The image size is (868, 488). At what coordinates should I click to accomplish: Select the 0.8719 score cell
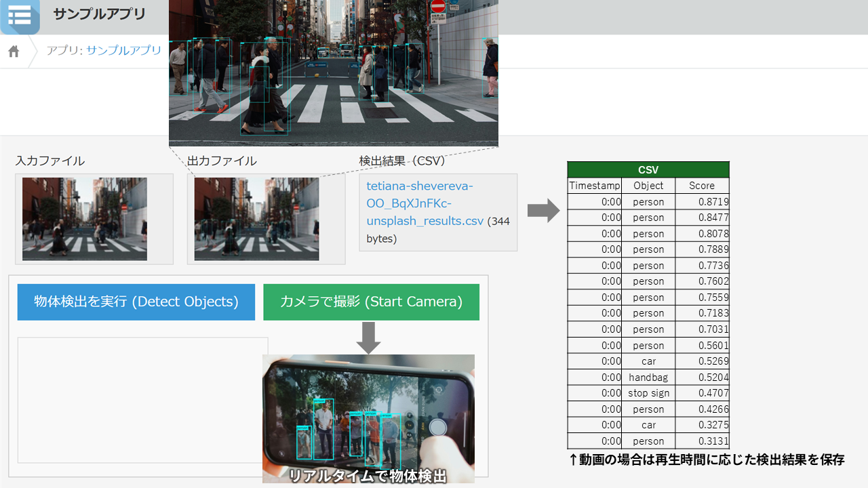[x=702, y=202]
